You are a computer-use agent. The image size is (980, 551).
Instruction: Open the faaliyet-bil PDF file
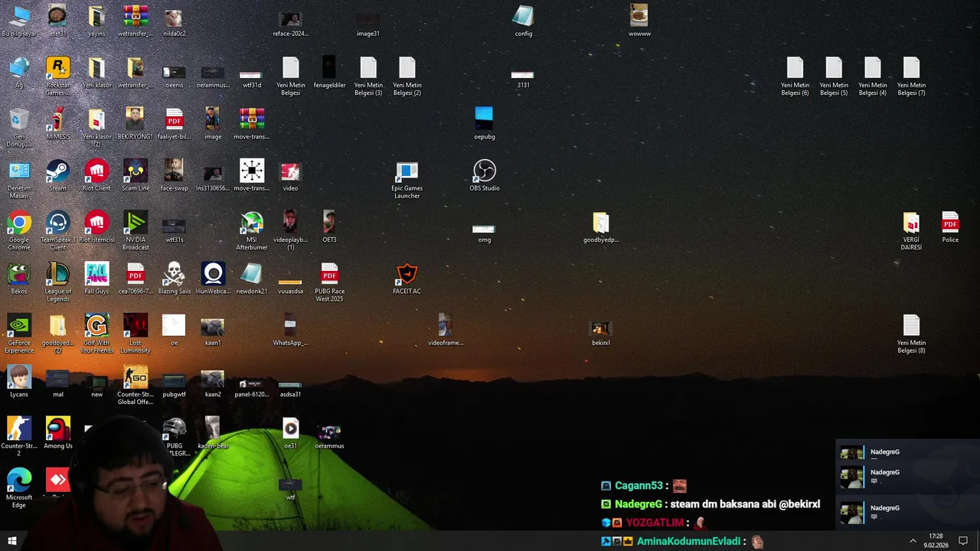click(x=174, y=124)
